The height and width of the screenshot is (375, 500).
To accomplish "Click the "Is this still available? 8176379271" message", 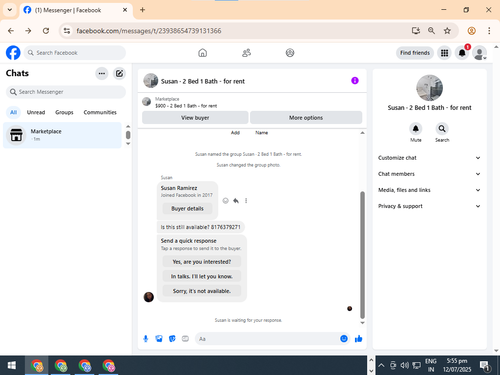I will (x=201, y=227).
